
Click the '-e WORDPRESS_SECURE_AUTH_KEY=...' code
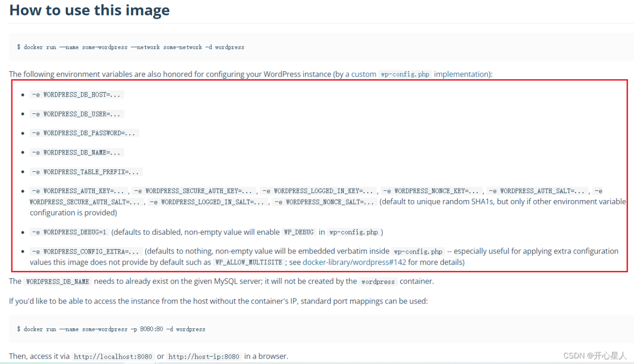tap(194, 191)
